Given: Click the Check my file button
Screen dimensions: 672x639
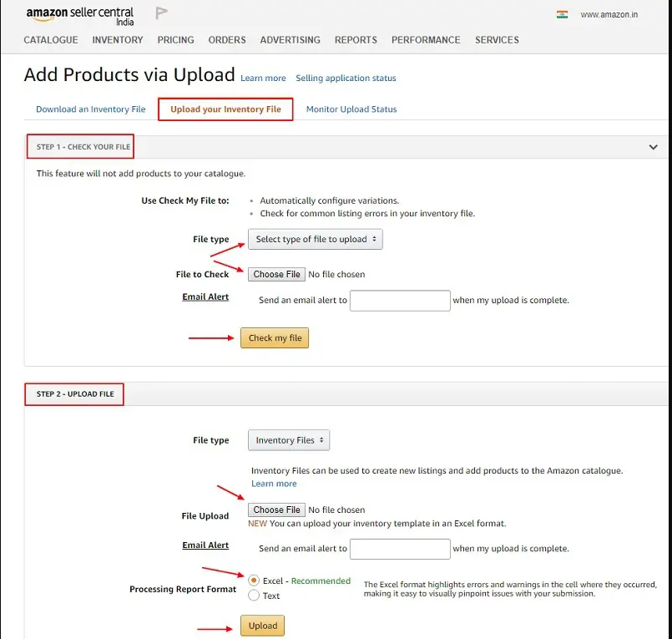Looking at the screenshot, I should point(275,338).
